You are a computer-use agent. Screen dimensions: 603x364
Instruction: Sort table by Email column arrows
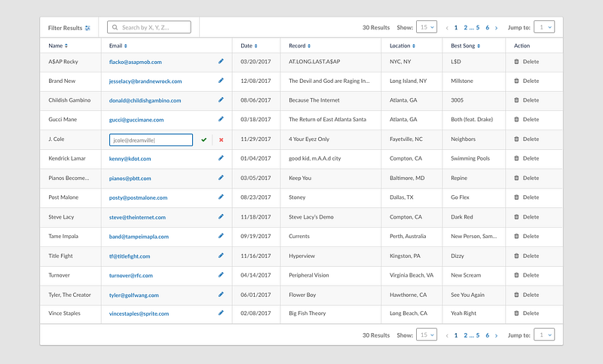click(126, 46)
